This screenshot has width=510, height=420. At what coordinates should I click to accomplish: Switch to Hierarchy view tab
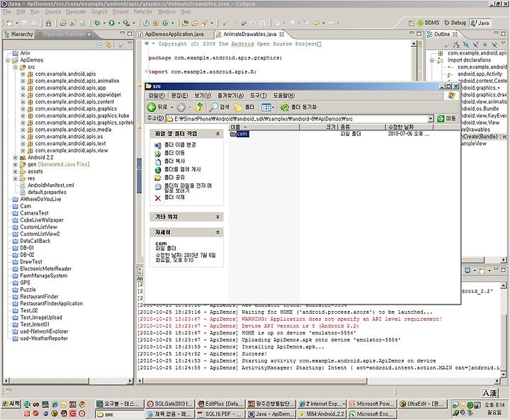(18, 34)
